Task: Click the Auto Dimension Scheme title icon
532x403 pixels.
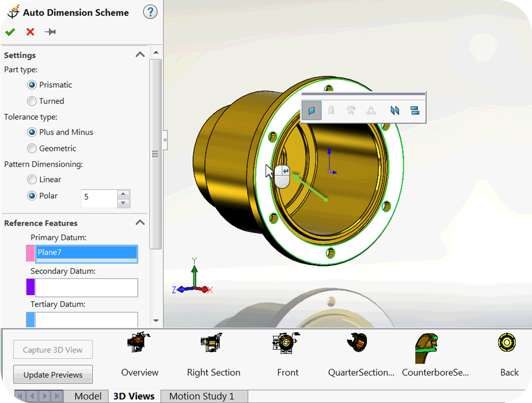Action: tap(13, 12)
